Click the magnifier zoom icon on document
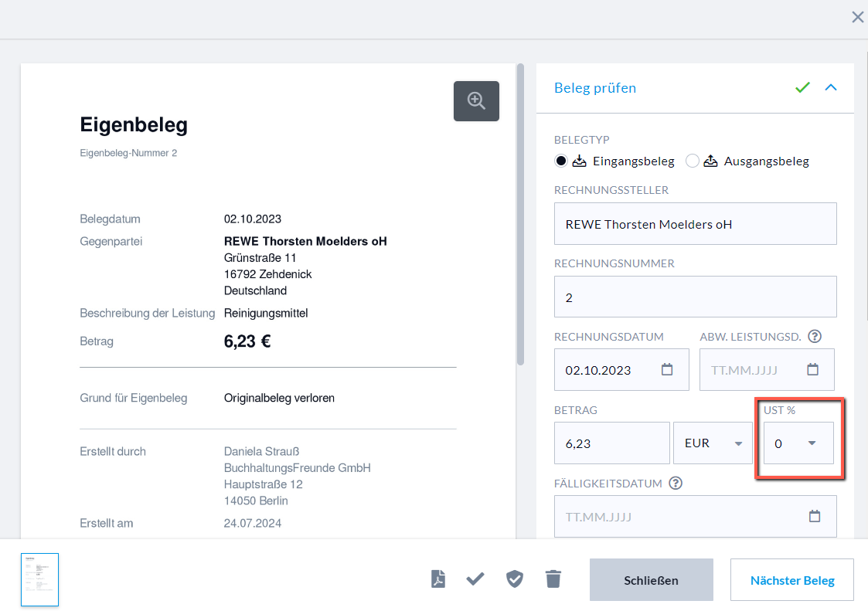868x611 pixels. click(x=476, y=101)
